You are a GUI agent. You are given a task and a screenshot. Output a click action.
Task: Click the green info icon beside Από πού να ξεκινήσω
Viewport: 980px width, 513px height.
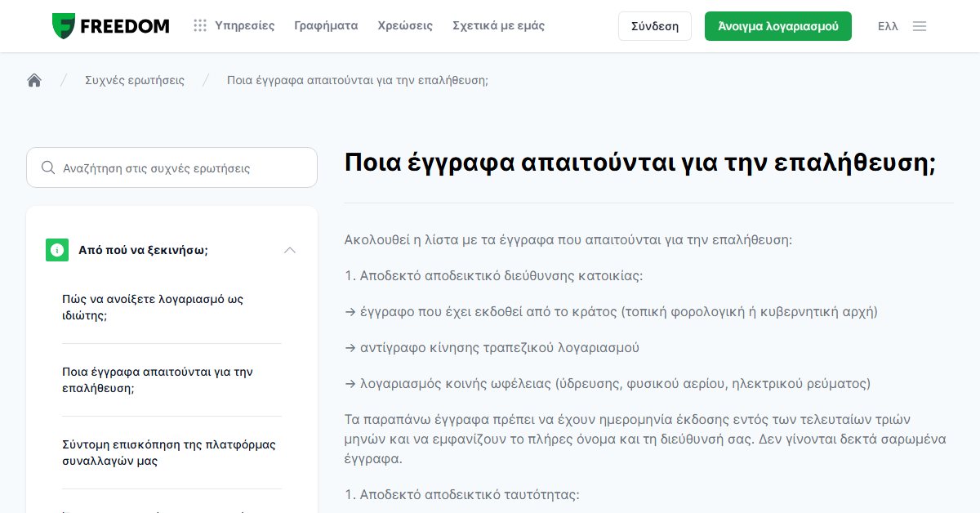57,250
